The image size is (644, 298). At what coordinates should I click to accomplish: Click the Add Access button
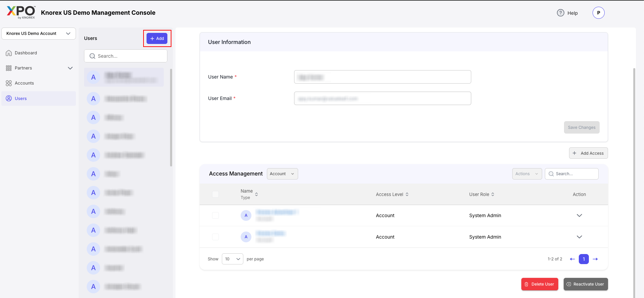(588, 153)
